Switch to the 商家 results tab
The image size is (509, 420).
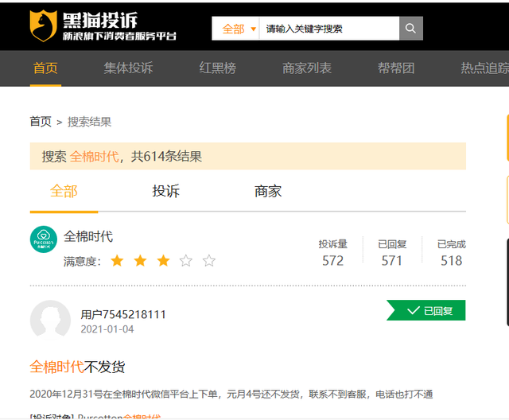268,191
